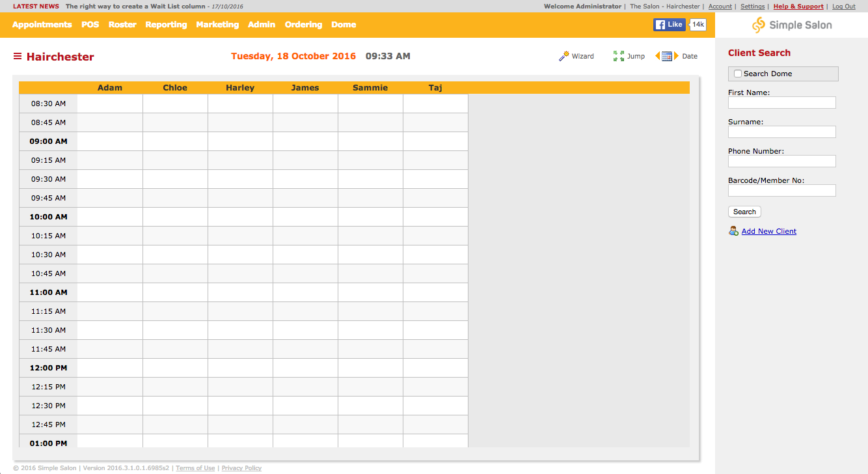Image resolution: width=868 pixels, height=474 pixels.
Task: Go to next day arrow
Action: pyautogui.click(x=676, y=56)
